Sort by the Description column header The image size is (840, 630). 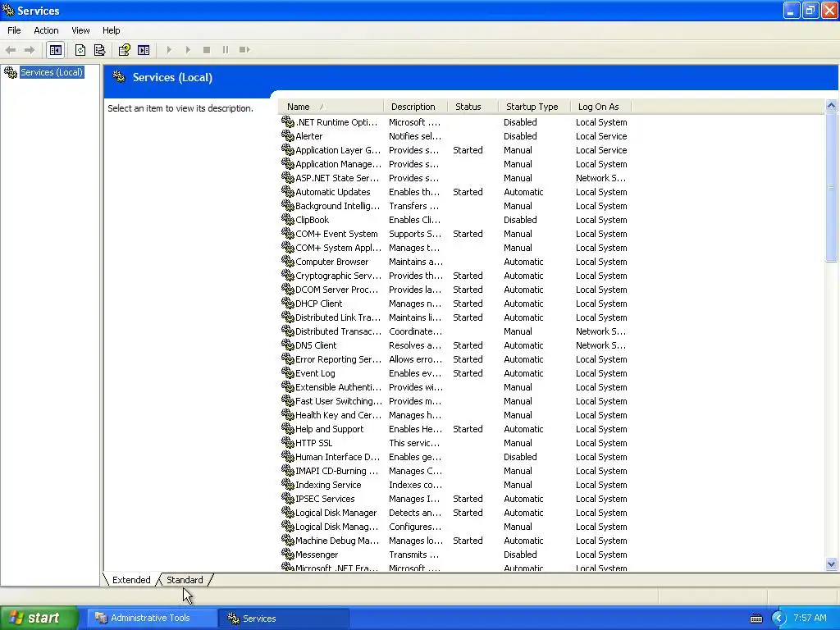(x=415, y=107)
